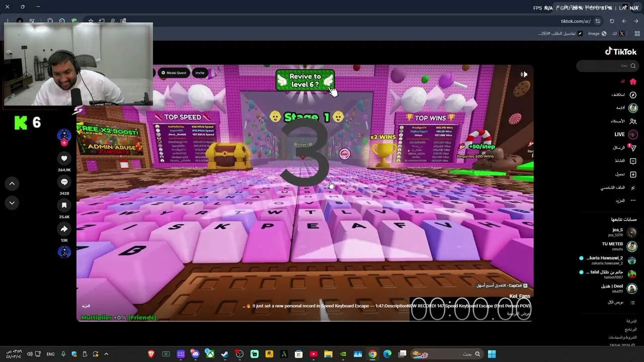Open the Upload plus icon

point(633,174)
